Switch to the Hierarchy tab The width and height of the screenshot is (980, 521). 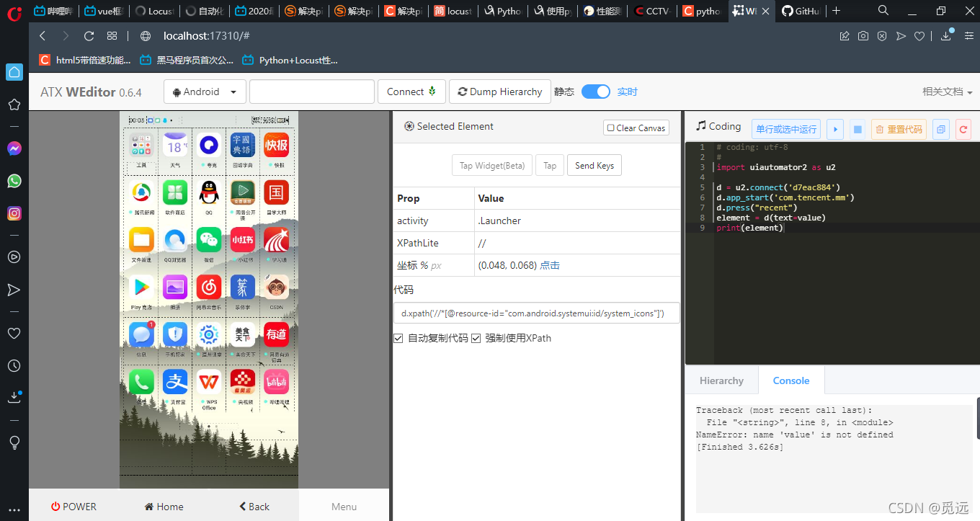click(721, 380)
